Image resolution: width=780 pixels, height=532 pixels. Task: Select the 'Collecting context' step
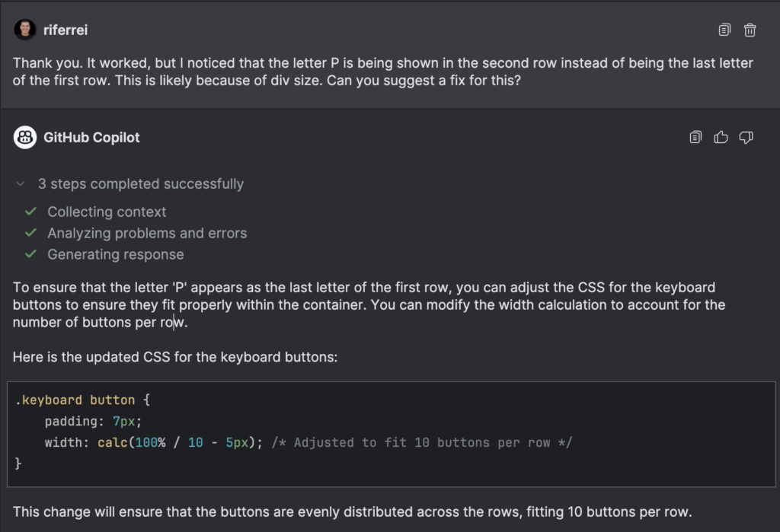point(107,212)
